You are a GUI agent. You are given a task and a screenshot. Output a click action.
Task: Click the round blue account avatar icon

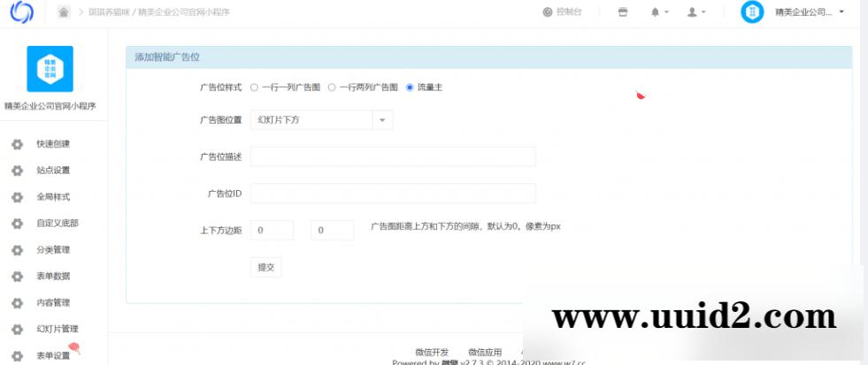(751, 12)
